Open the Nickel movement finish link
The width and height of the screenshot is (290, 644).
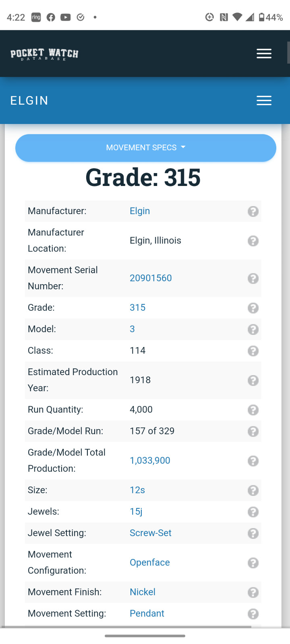[143, 592]
